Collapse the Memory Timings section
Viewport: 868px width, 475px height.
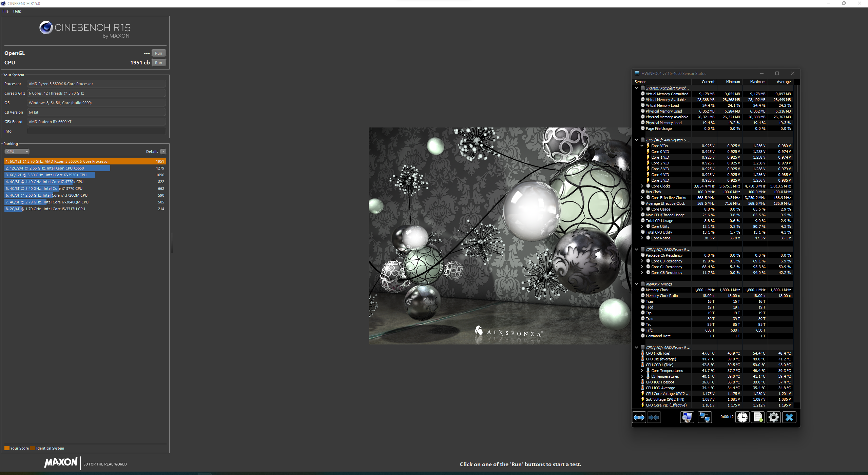pos(636,284)
